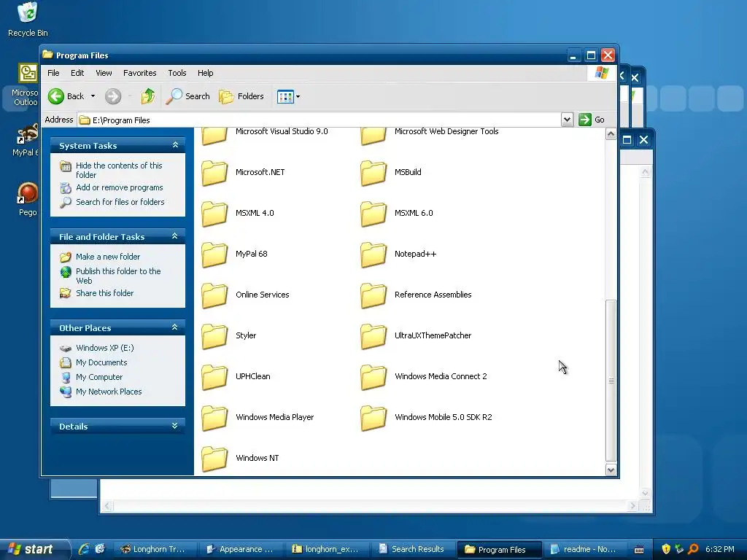Open the Tools menu
Image resolution: width=747 pixels, height=560 pixels.
click(x=177, y=73)
